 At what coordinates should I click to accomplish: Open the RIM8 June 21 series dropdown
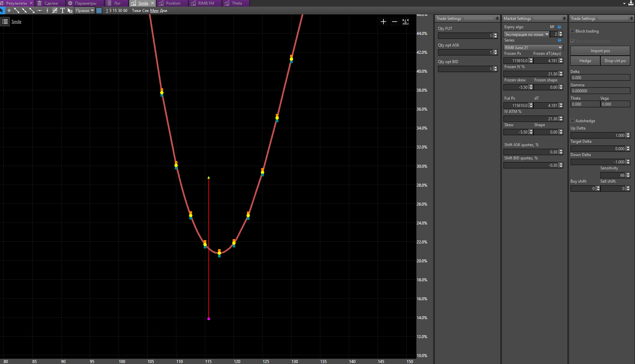click(533, 47)
